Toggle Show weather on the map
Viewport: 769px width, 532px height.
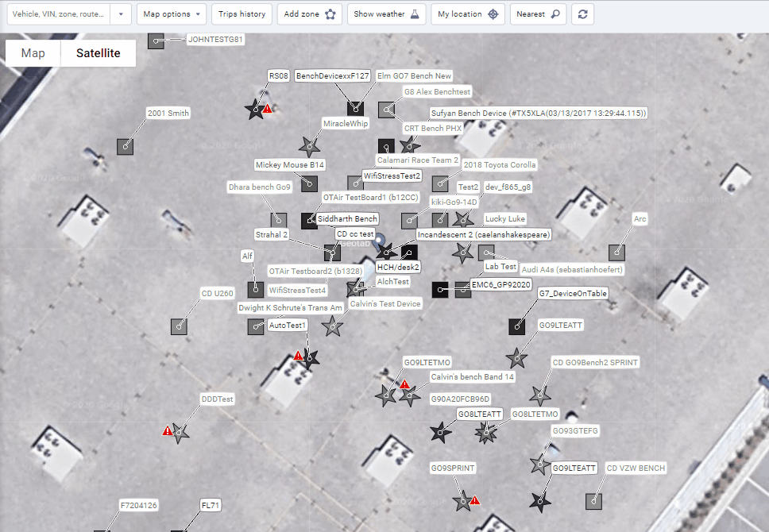tap(385, 14)
